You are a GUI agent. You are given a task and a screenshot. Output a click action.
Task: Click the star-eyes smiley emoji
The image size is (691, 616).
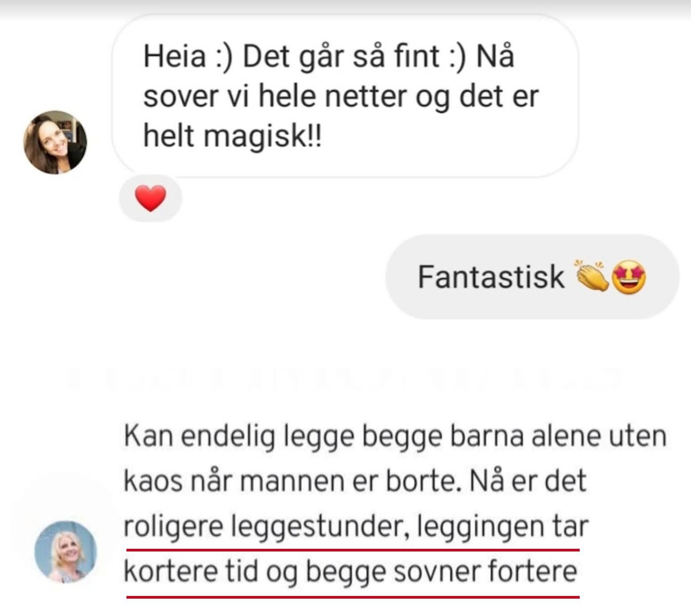pyautogui.click(x=629, y=277)
